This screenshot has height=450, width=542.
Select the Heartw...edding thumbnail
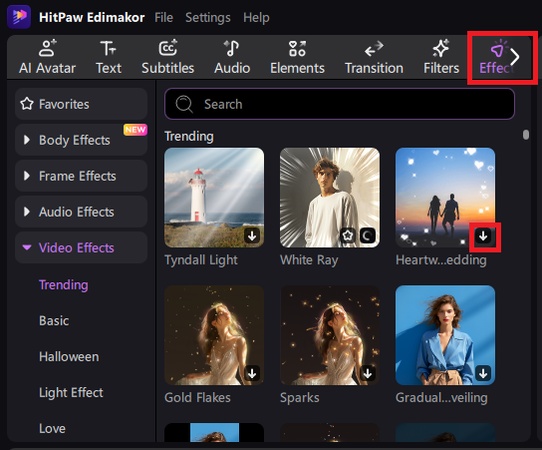point(445,197)
